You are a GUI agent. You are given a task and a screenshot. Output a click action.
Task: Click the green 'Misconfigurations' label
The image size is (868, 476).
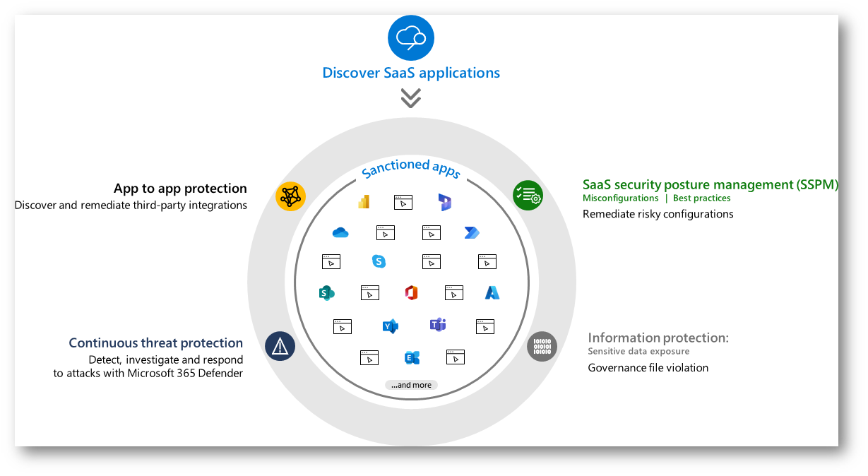(x=620, y=198)
